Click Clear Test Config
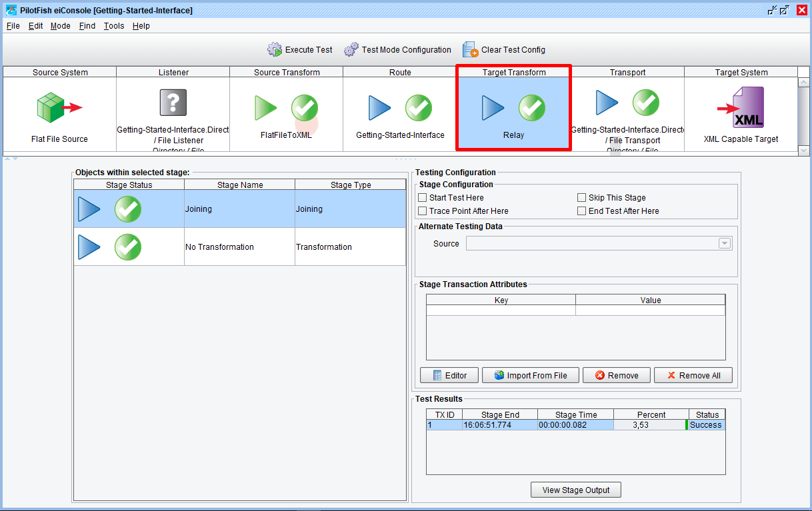 point(504,50)
